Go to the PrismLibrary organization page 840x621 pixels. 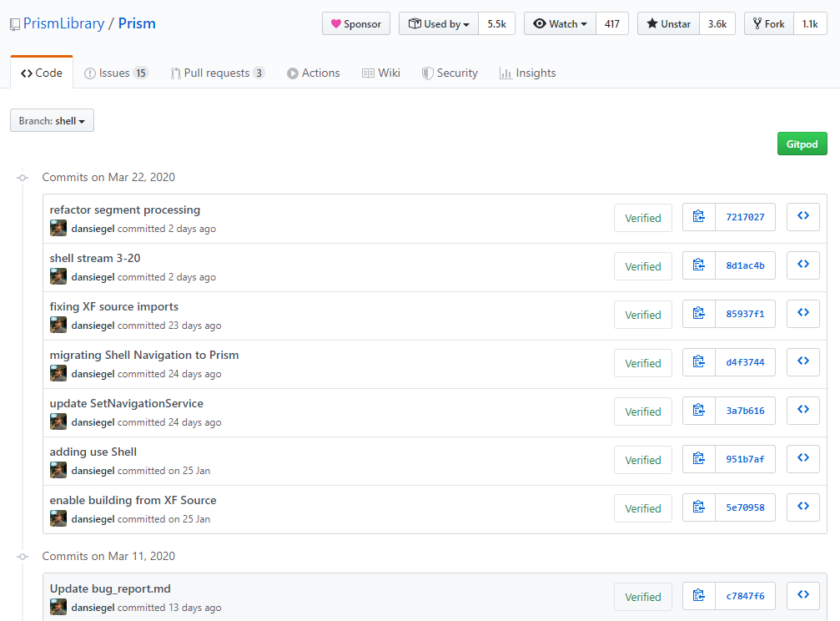63,23
